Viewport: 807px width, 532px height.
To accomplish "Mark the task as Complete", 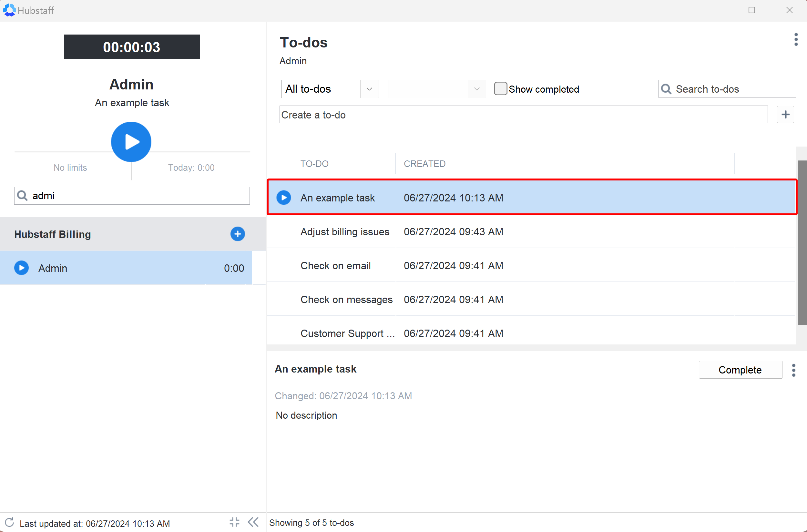I will [x=740, y=370].
